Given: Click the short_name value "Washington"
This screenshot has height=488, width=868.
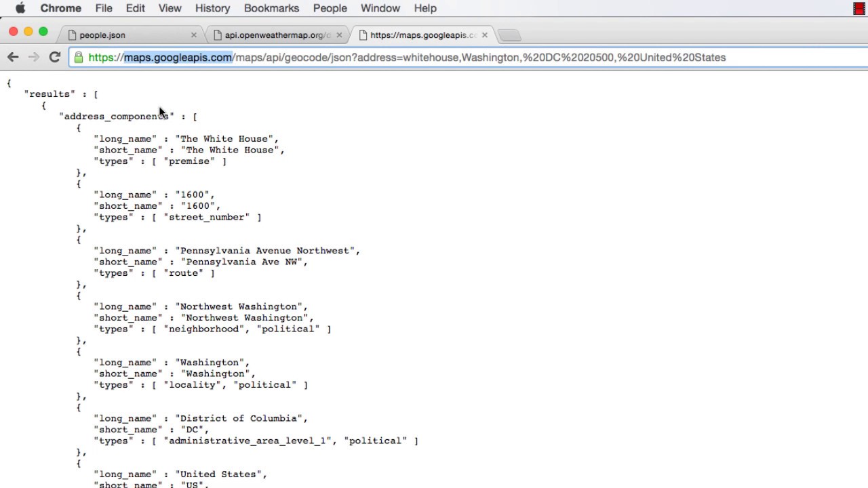Looking at the screenshot, I should [x=216, y=373].
